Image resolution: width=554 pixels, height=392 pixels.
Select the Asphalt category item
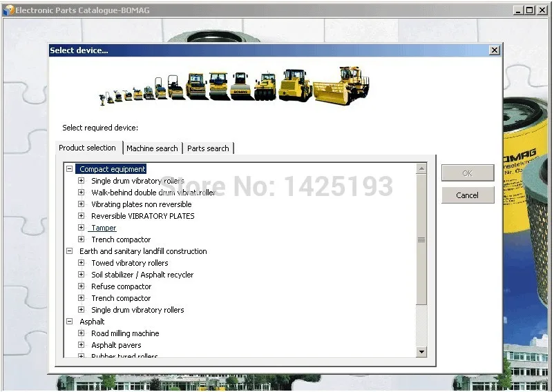(92, 322)
